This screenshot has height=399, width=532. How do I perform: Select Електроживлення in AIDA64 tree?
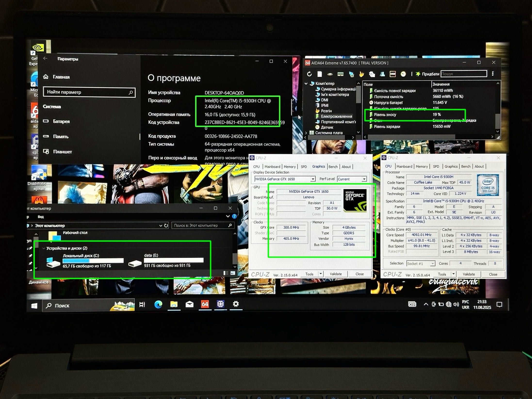(x=334, y=116)
